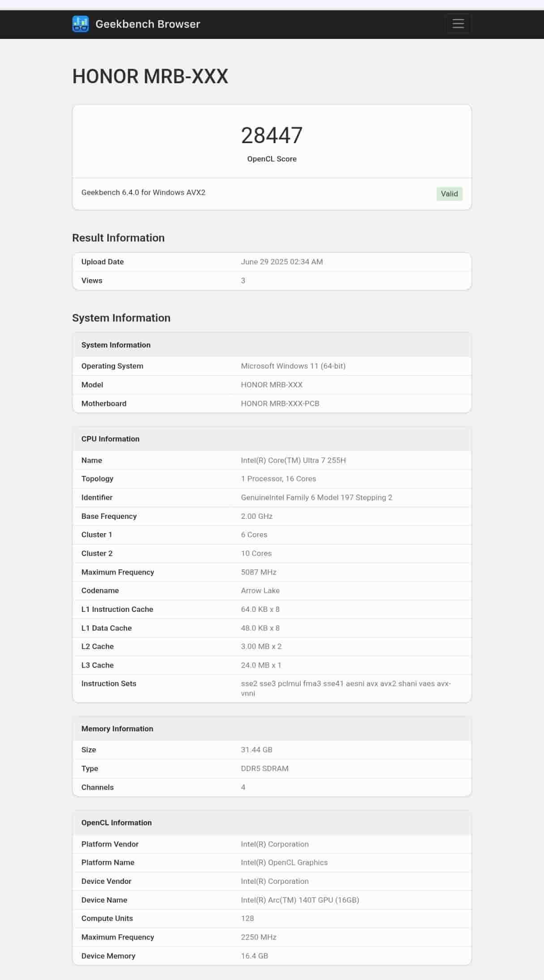This screenshot has width=544, height=980.
Task: Select the DDR5 SDRAM memory type value
Action: (x=264, y=768)
